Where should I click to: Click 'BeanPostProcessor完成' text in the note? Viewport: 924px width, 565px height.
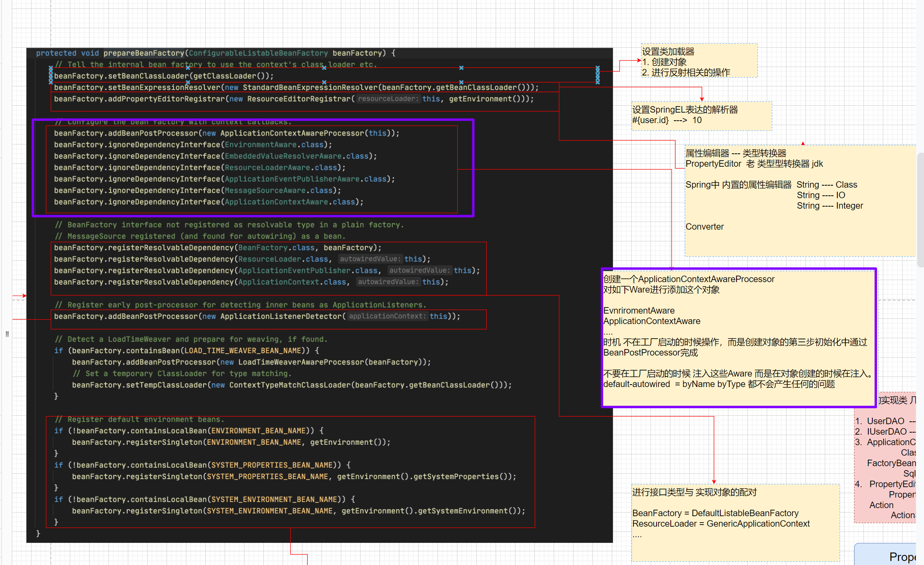pyautogui.click(x=651, y=353)
